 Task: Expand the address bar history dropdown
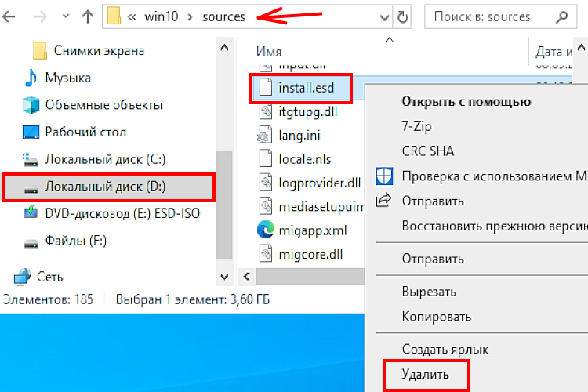(384, 17)
